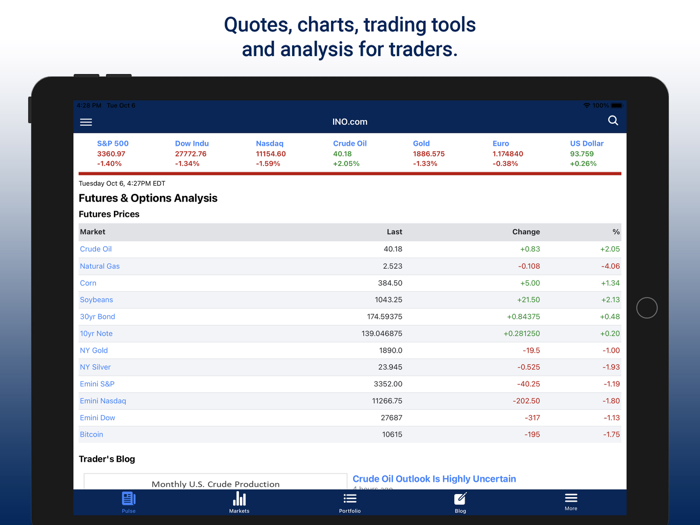Open Soybeans futures link

tap(96, 300)
